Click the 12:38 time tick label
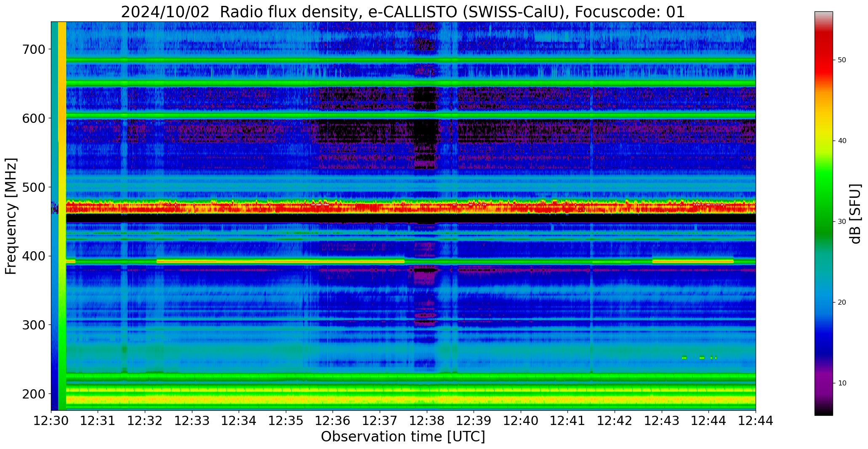The height and width of the screenshot is (449, 868). tap(427, 421)
